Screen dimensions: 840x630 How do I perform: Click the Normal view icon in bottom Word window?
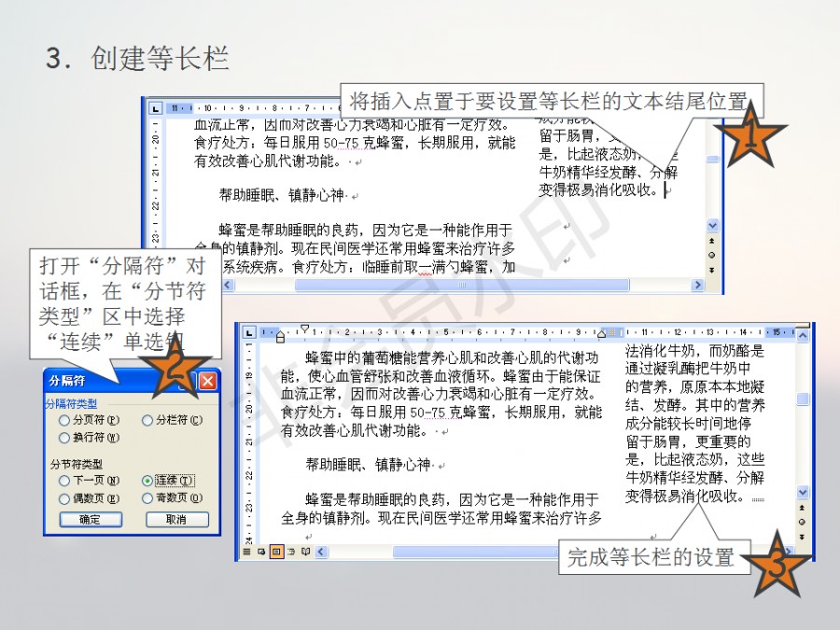(x=248, y=552)
